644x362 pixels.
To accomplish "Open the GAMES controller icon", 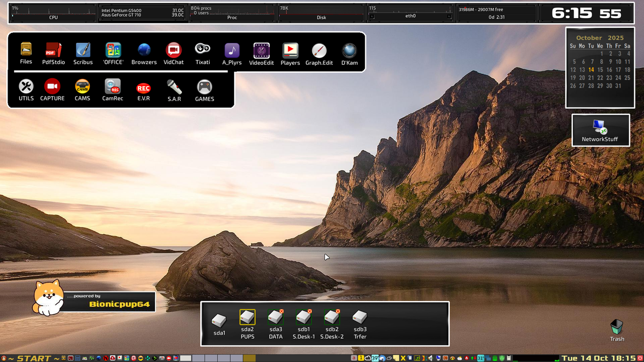I will tap(204, 87).
